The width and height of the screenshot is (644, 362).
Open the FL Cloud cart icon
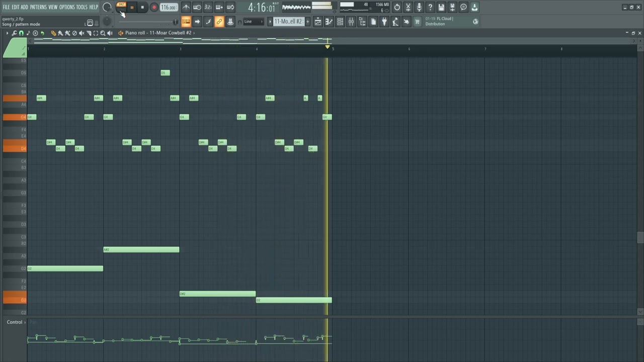coord(417,22)
